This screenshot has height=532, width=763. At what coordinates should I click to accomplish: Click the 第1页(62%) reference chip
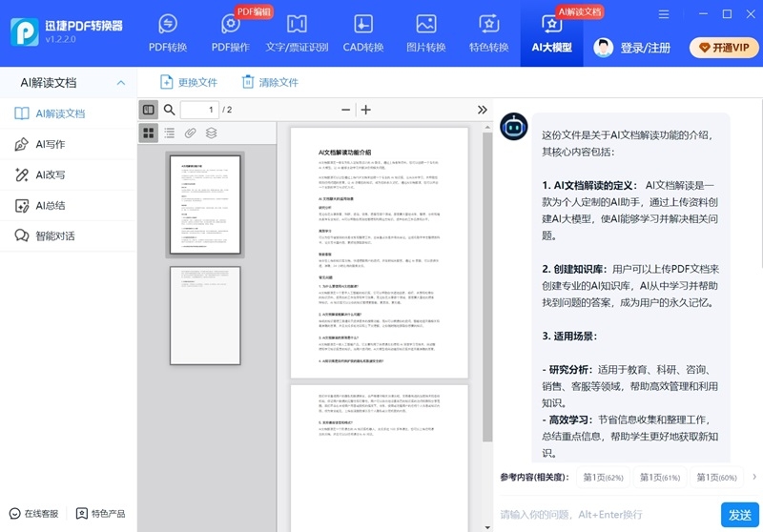pyautogui.click(x=603, y=478)
